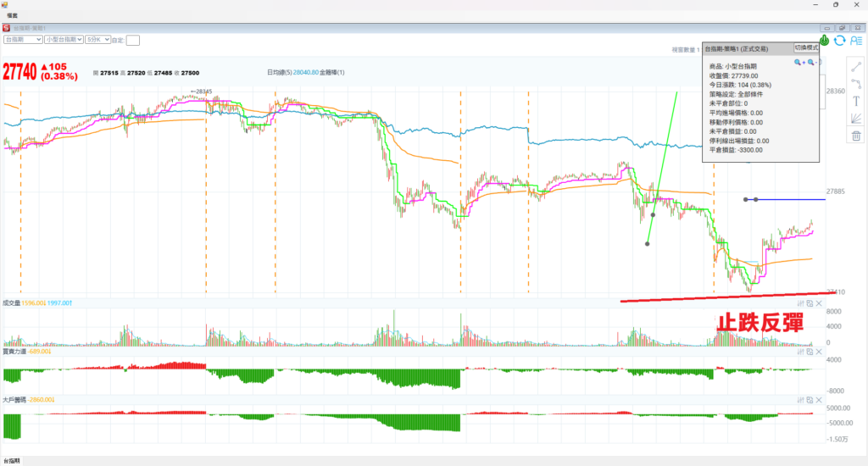868x466 pixels.
Task: Expand the 台指期 product dropdown
Action: tap(37, 39)
